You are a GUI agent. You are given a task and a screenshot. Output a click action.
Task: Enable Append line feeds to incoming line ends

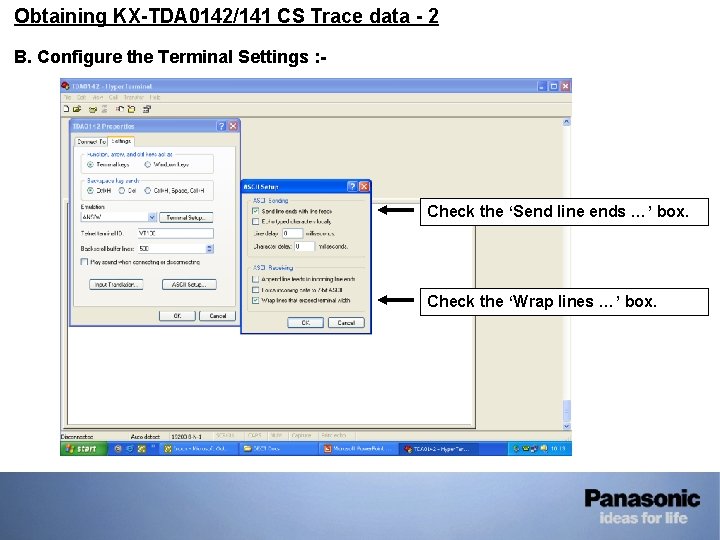[256, 279]
